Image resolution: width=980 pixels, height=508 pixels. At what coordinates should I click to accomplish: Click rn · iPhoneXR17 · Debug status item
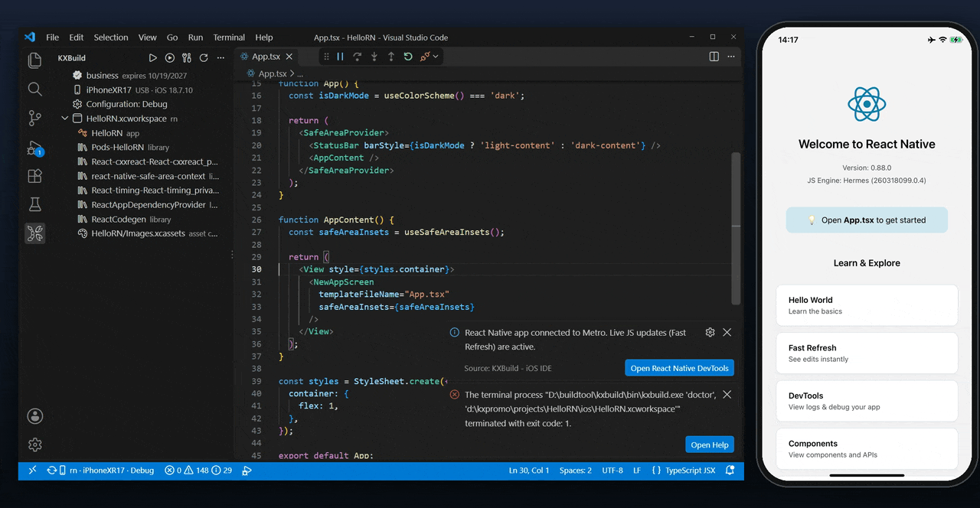coord(100,471)
